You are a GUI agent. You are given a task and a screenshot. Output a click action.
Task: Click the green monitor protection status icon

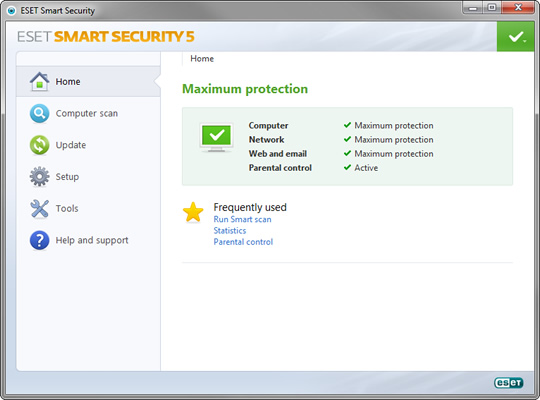[217, 137]
